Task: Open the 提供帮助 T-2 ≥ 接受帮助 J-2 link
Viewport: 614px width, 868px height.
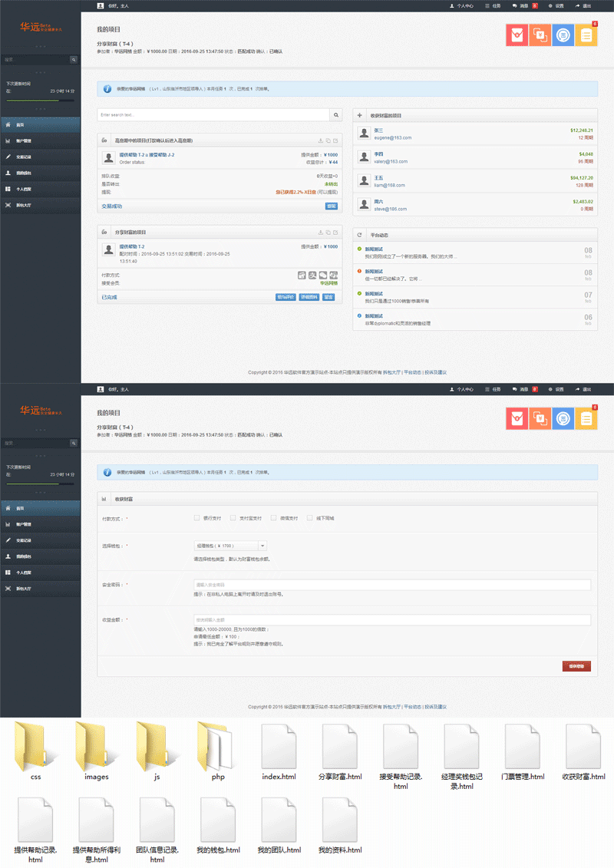Action: tap(147, 155)
